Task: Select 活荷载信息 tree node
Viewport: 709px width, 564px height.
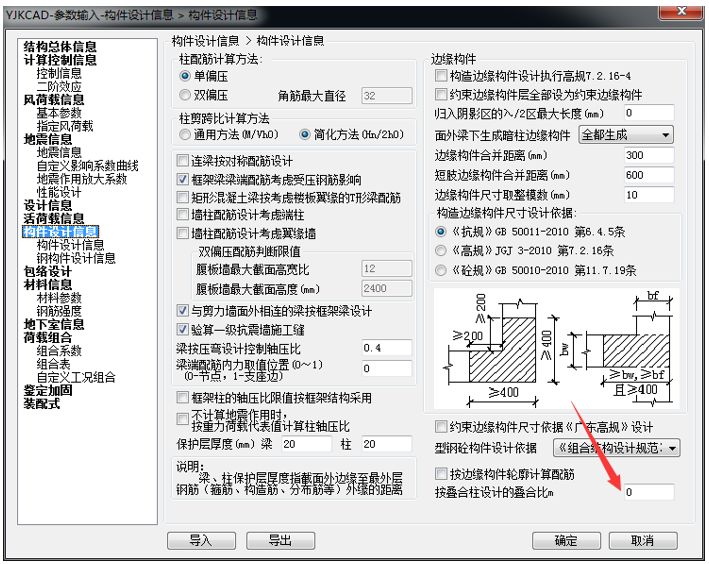Action: click(54, 218)
